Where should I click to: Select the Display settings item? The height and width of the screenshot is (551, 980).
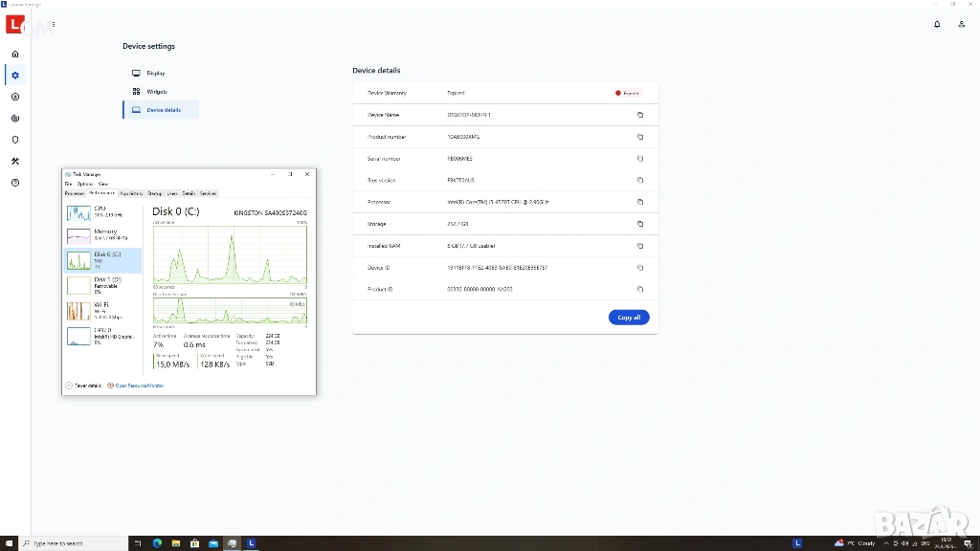pyautogui.click(x=155, y=73)
